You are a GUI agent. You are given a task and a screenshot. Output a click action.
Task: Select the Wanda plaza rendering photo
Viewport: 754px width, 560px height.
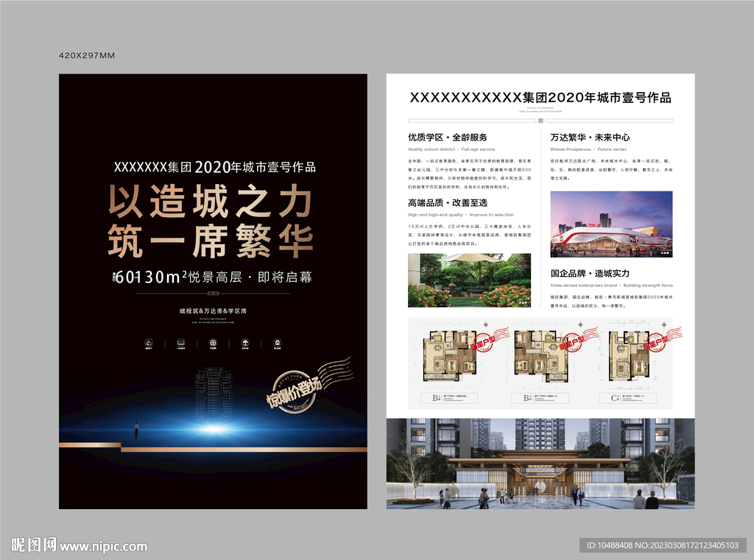click(611, 224)
